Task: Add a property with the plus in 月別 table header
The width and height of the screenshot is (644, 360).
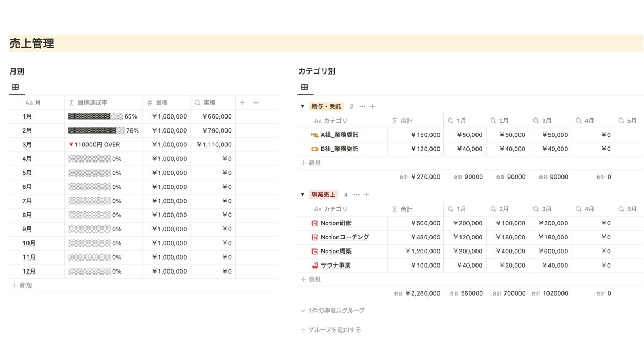Action: [242, 102]
